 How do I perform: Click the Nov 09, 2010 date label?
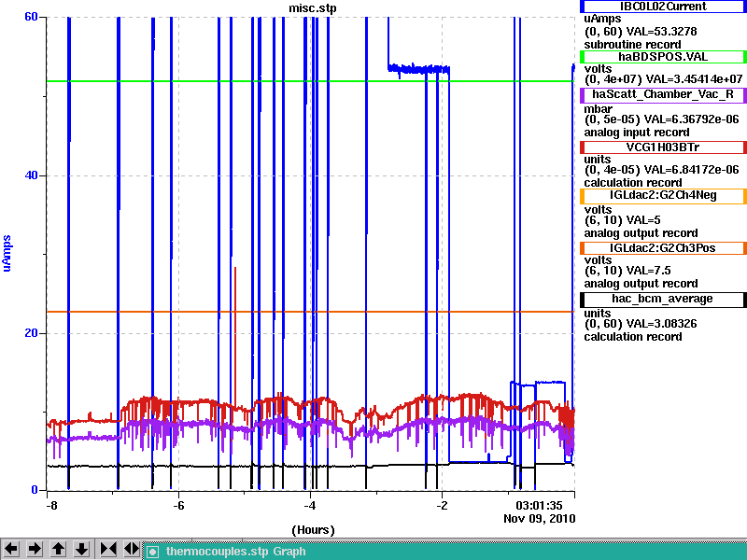click(x=540, y=519)
